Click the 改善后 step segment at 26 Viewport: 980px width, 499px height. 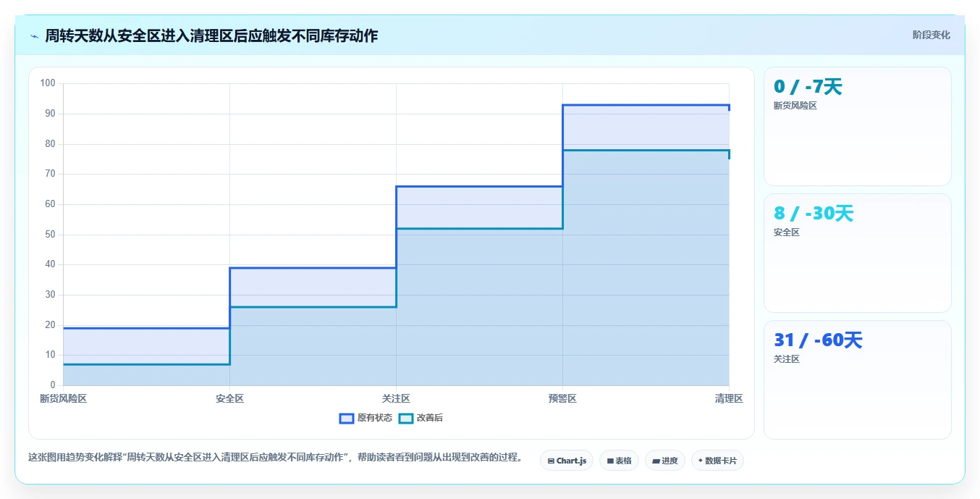click(x=313, y=307)
